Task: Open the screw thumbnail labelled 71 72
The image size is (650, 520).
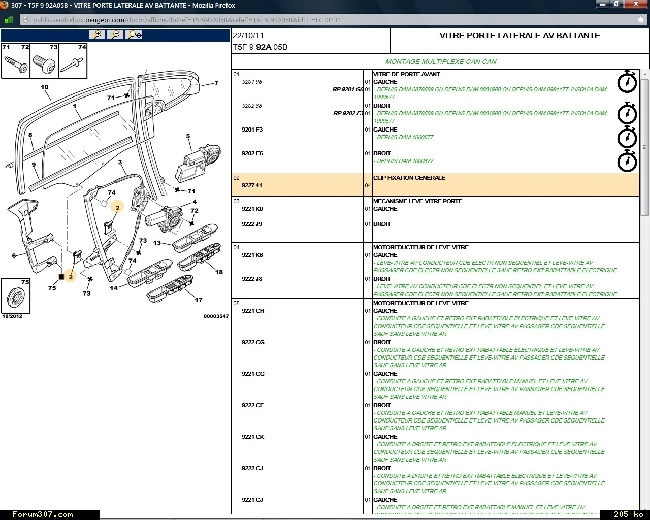Action: [16, 61]
